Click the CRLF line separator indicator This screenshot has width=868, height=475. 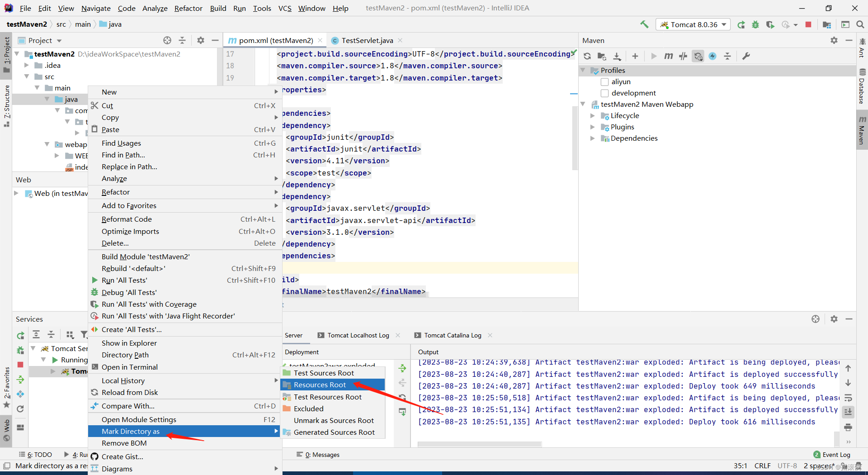[x=762, y=465]
